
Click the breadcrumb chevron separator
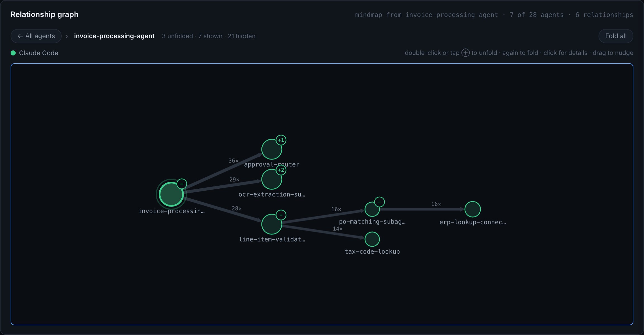click(x=67, y=36)
